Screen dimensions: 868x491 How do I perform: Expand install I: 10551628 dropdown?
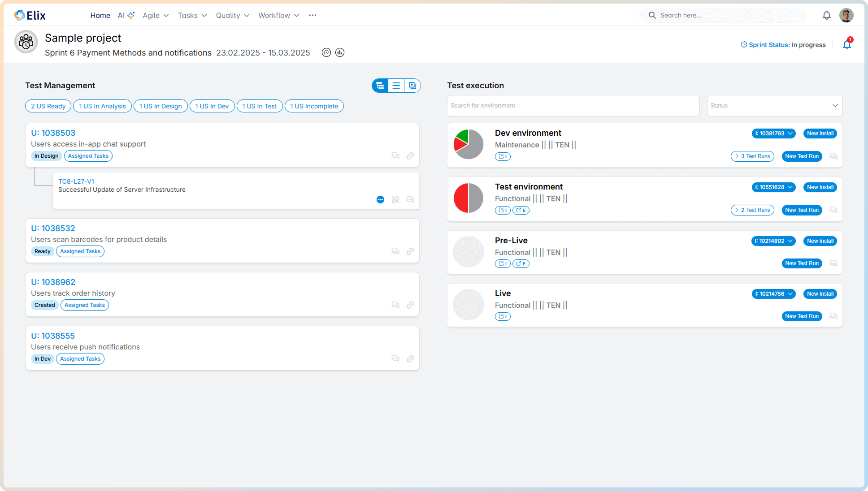(774, 187)
